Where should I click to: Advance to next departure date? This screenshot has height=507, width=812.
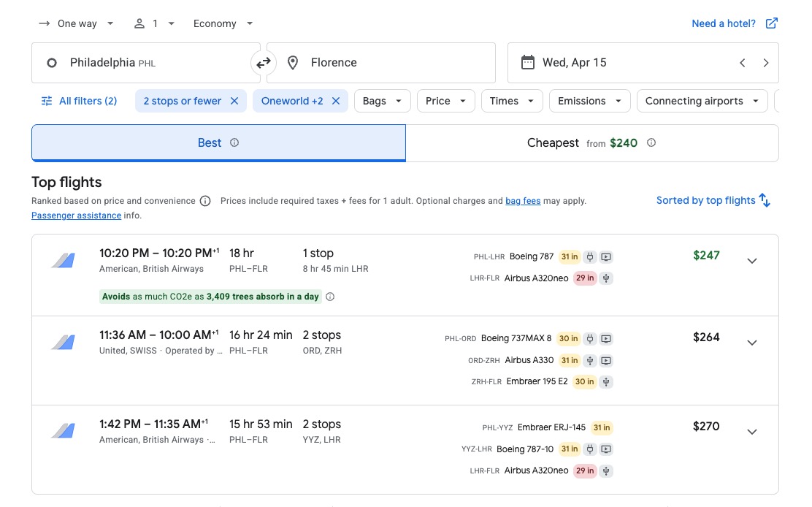765,63
